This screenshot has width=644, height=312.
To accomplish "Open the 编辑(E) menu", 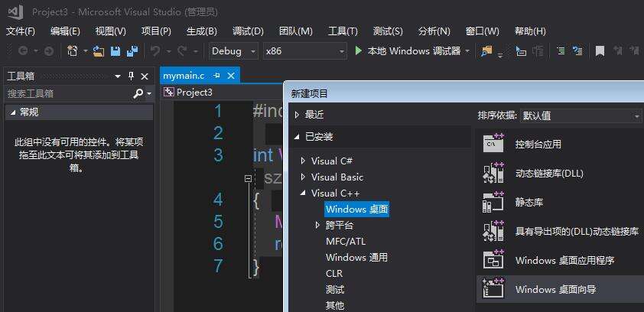I will pos(65,31).
